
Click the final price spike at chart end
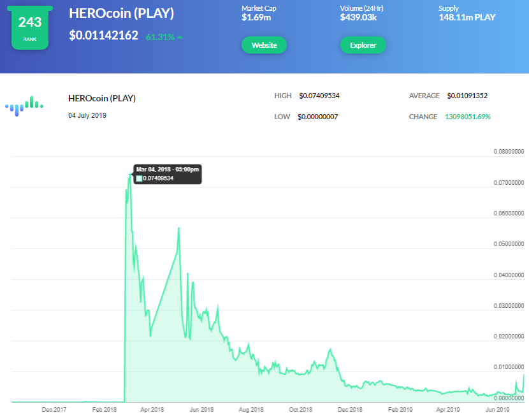[524, 375]
